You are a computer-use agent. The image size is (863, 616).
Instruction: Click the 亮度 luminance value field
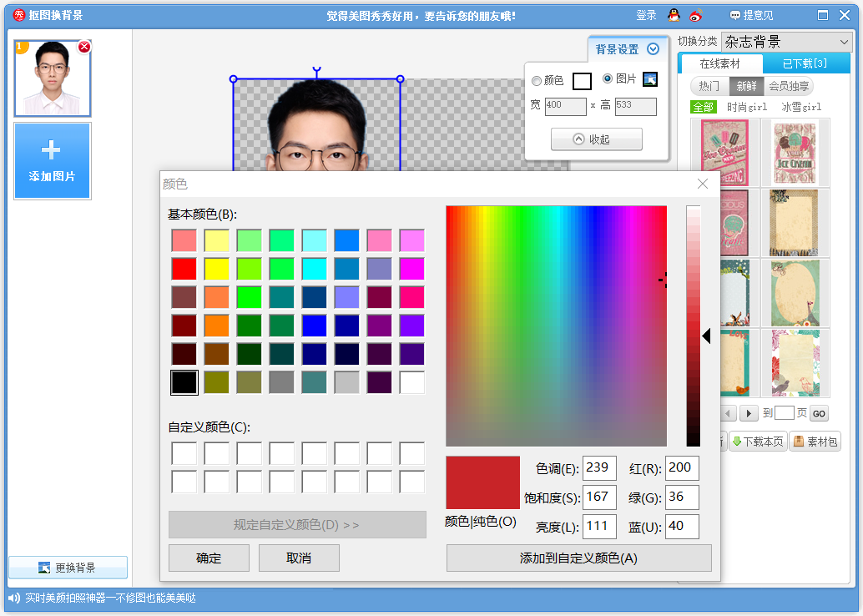(x=599, y=526)
